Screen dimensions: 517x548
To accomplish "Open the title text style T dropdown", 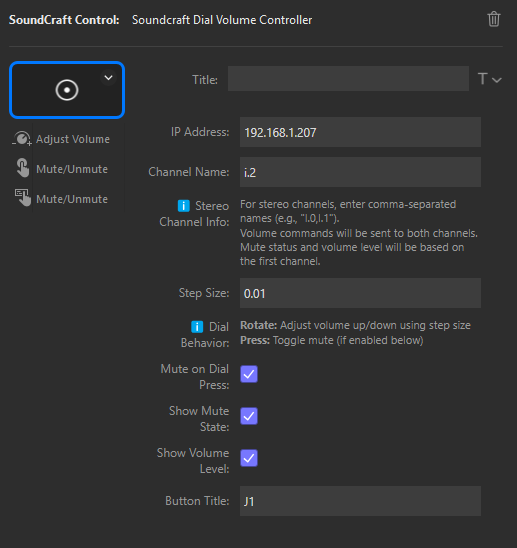I will 489,79.
